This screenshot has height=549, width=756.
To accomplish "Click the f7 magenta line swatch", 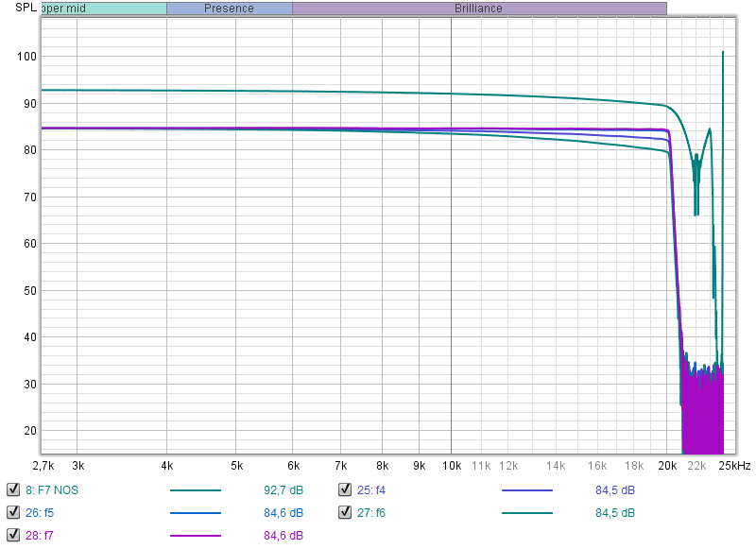I will click(196, 536).
